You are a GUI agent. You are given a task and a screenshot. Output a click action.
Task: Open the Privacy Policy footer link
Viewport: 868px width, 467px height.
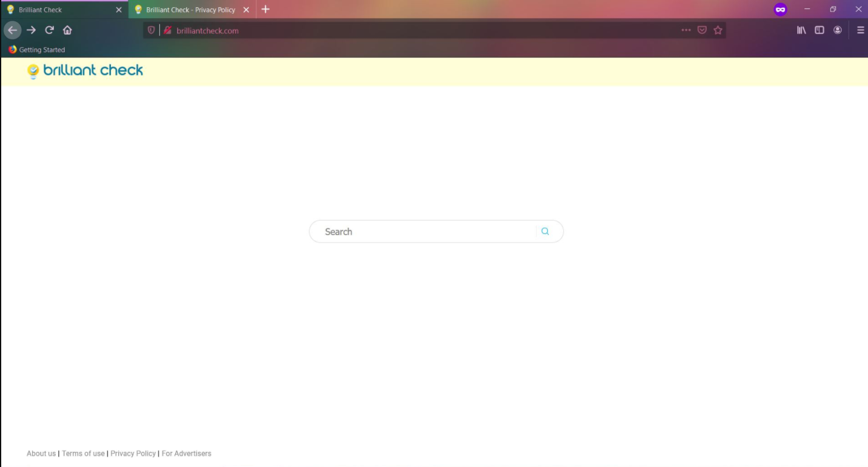[133, 454]
